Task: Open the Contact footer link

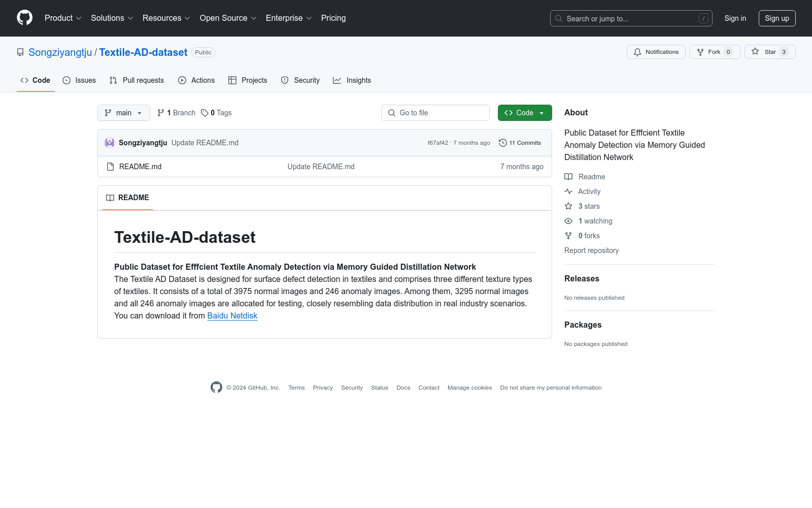Action: (x=429, y=388)
